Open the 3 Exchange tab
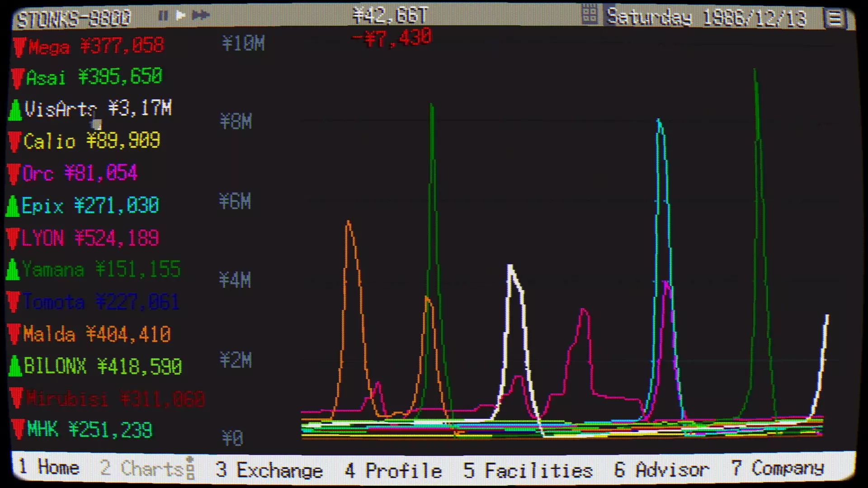 269,470
